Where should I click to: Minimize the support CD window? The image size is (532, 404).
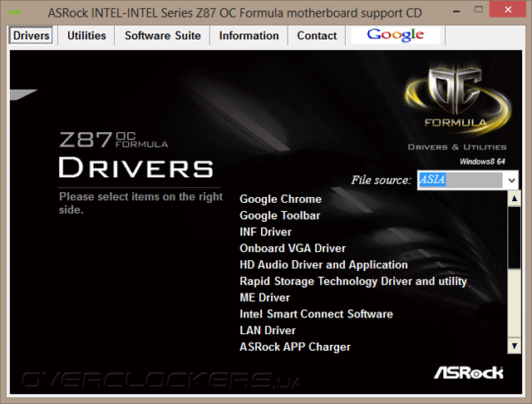click(456, 11)
